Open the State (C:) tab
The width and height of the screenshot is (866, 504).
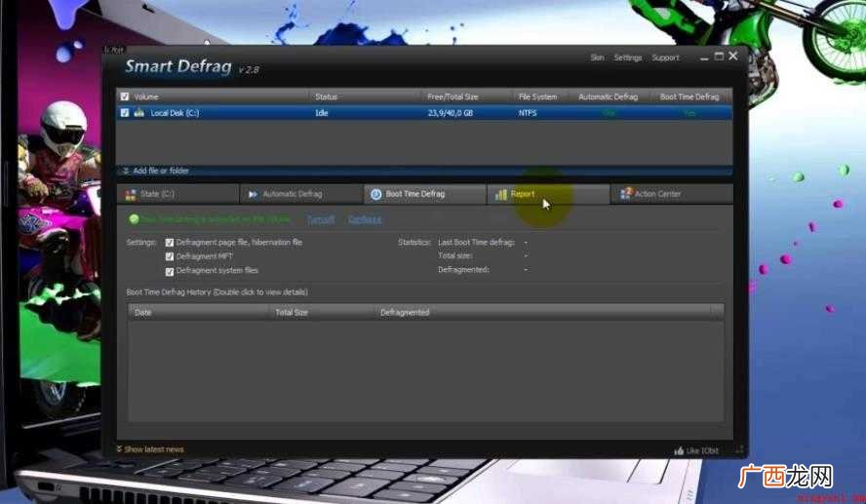click(178, 194)
